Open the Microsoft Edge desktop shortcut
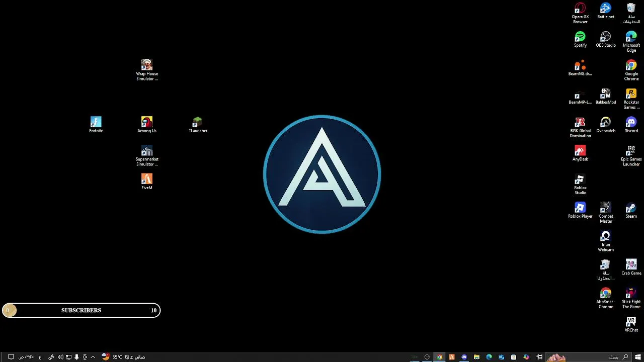 (631, 42)
